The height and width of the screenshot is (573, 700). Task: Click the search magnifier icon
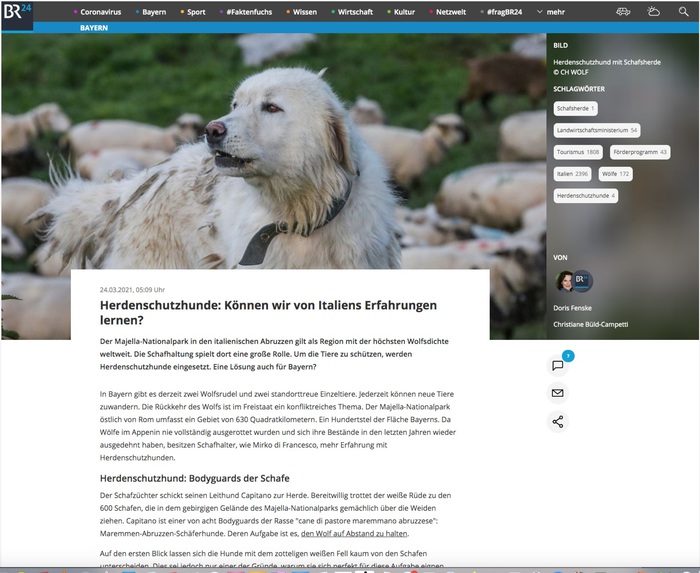(683, 12)
